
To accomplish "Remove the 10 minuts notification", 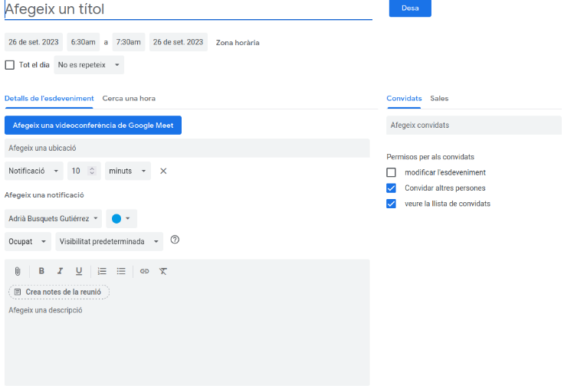I will pyautogui.click(x=163, y=171).
